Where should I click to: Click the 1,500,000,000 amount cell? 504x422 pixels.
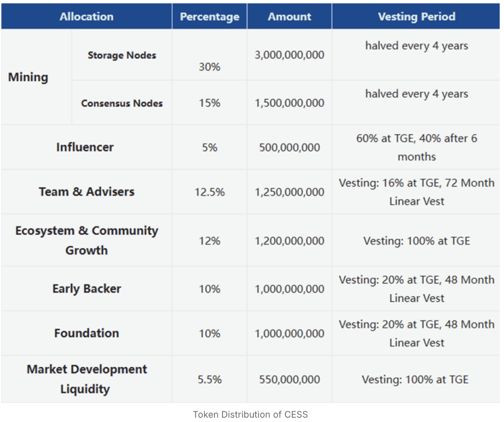pyautogui.click(x=289, y=103)
